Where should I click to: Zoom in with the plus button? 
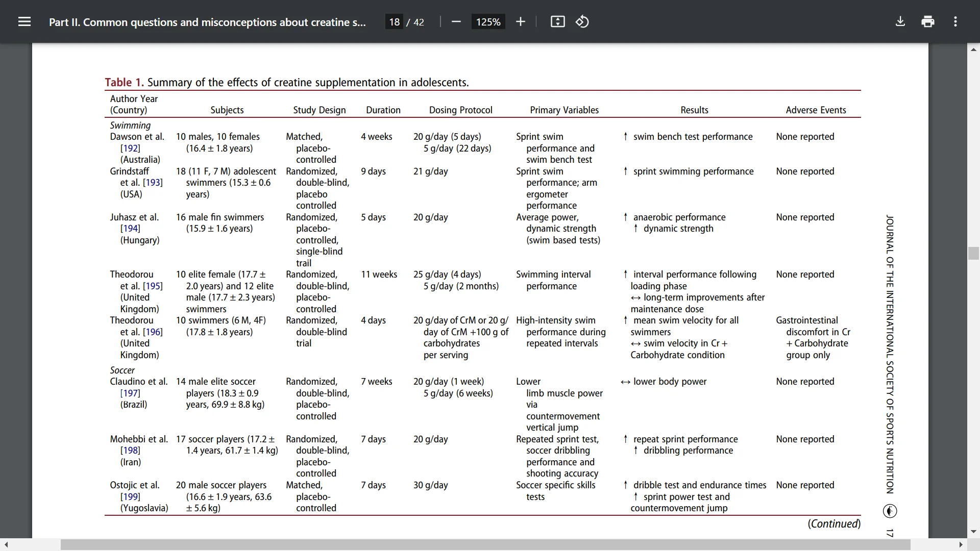[520, 21]
